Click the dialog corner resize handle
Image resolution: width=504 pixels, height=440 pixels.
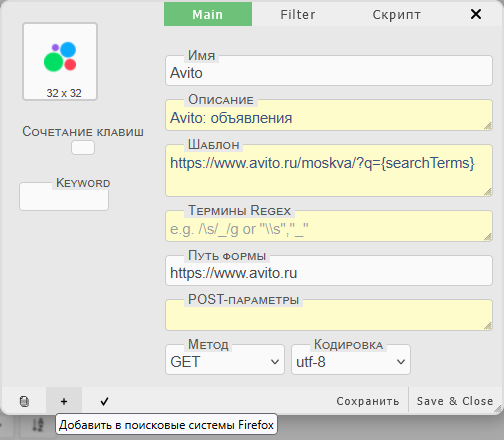click(498, 409)
